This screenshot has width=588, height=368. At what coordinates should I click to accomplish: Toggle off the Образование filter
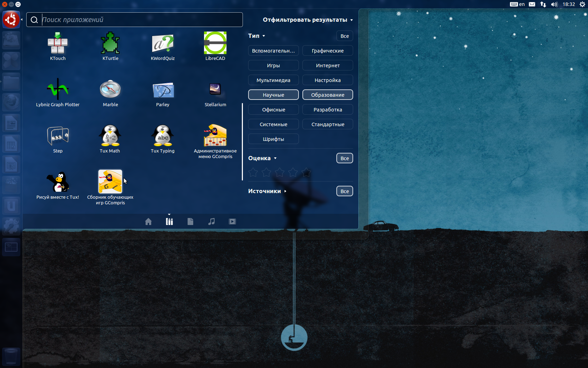point(328,95)
